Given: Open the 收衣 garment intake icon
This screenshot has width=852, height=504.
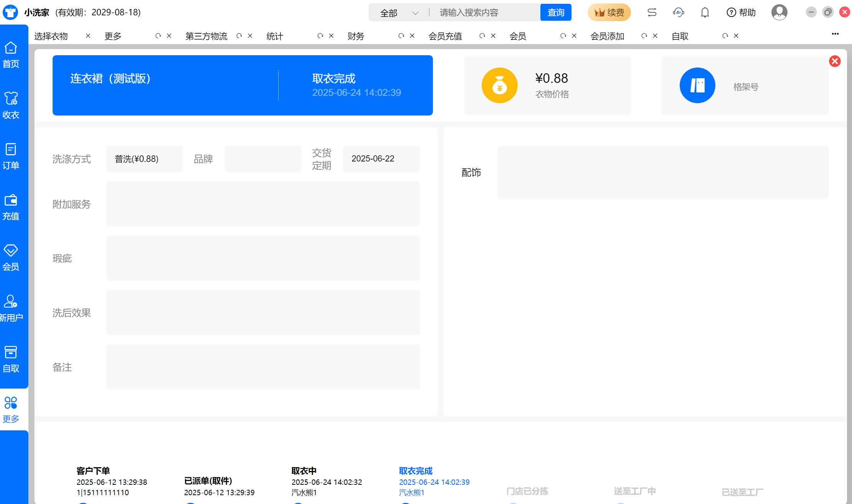Looking at the screenshot, I should pos(11,99).
